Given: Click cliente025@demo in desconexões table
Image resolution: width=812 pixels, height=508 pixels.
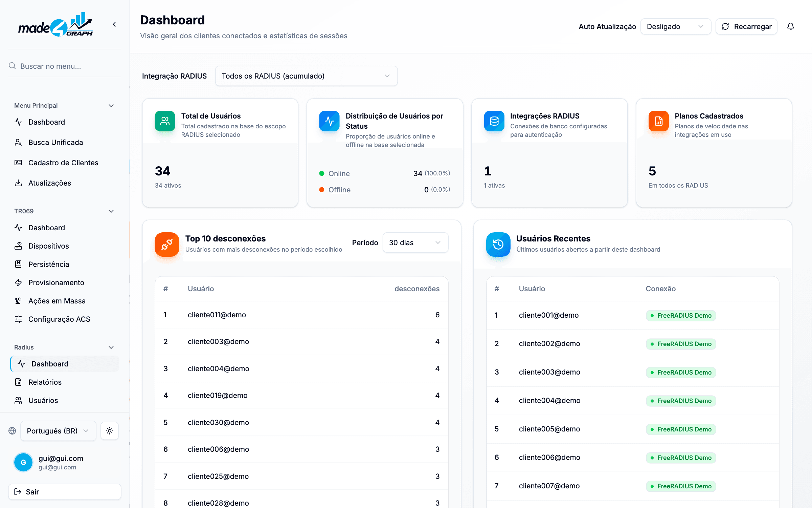Looking at the screenshot, I should 218,476.
